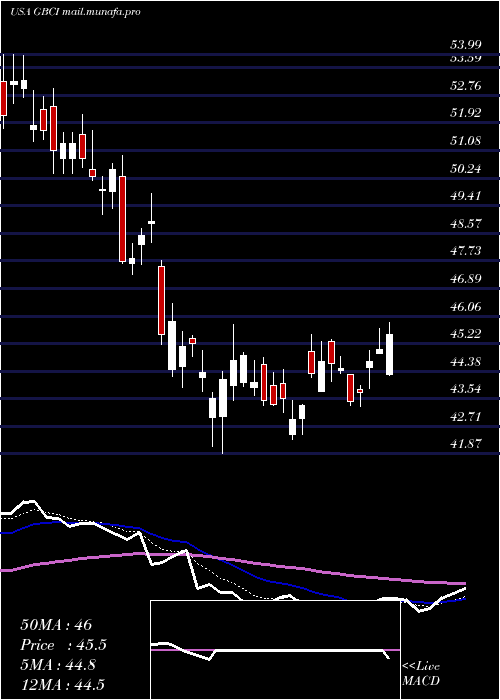Click the 53.99 price axis label

466,45
